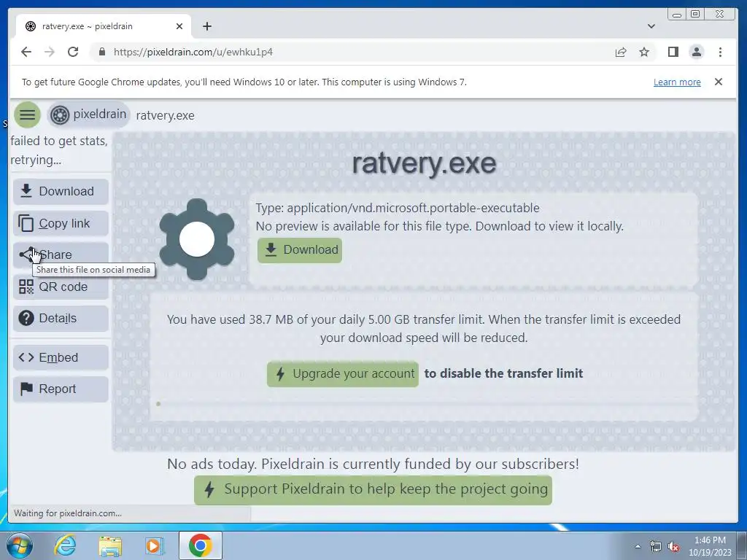Open the pixeldrain hamburger menu

click(27, 114)
